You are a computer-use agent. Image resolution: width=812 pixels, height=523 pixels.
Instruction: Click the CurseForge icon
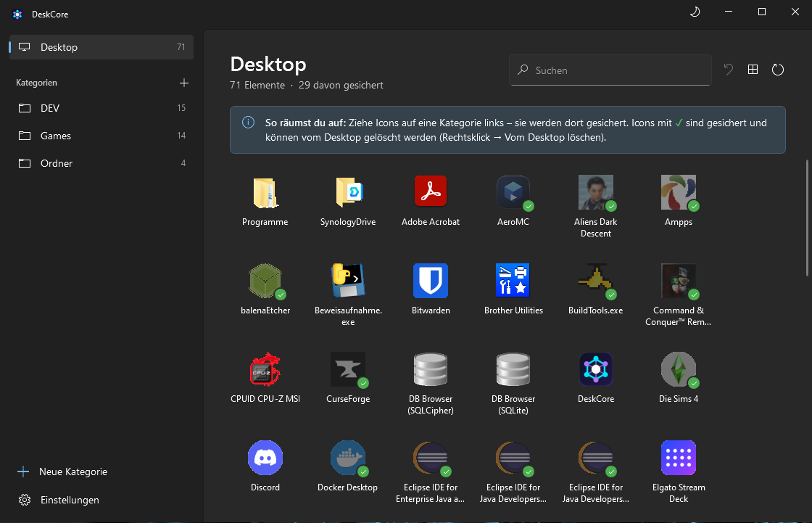coord(348,369)
